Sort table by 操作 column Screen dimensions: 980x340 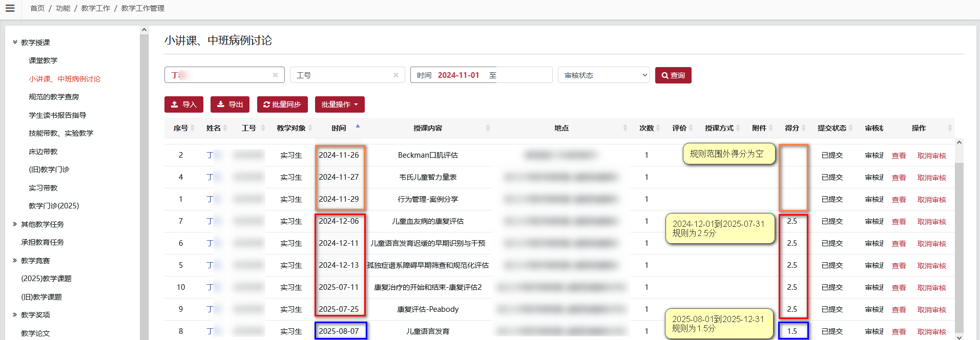pos(950,128)
